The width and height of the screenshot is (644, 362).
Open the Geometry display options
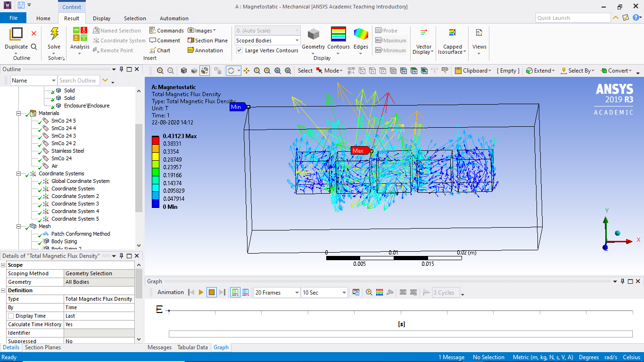point(314,41)
